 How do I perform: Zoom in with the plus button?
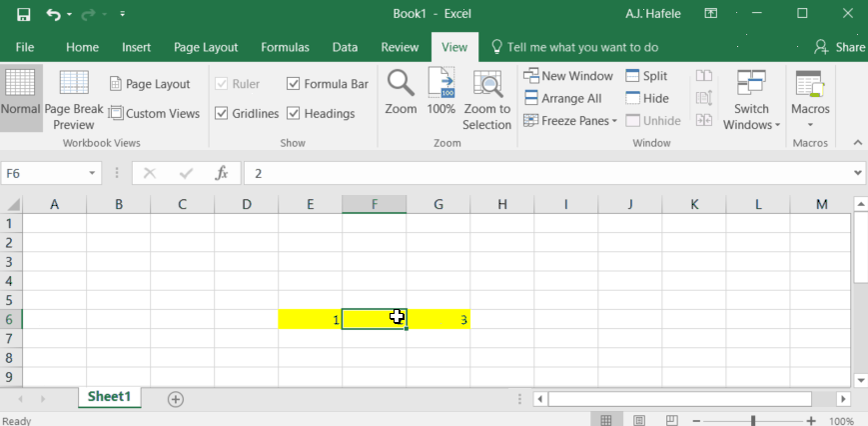pos(811,421)
